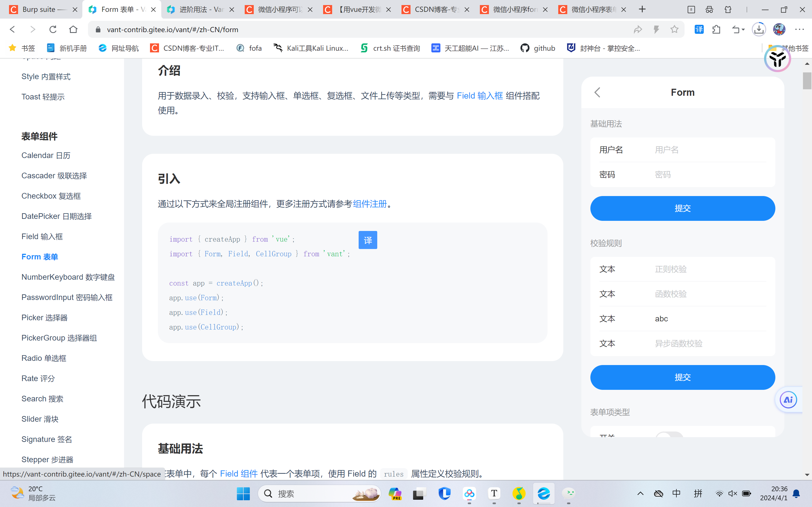Click the page vertical scrollbar thumb

(x=807, y=81)
